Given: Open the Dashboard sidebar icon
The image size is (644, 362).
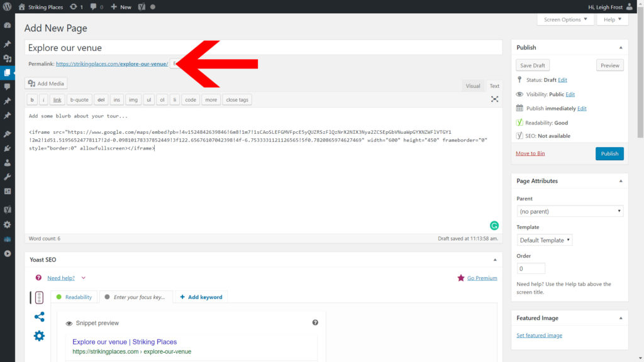Looking at the screenshot, I should (x=8, y=25).
